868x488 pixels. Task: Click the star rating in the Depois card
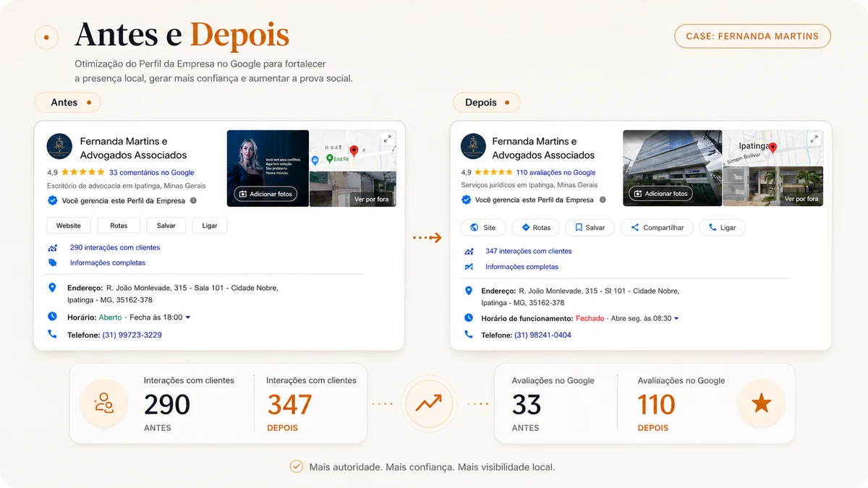pos(494,173)
